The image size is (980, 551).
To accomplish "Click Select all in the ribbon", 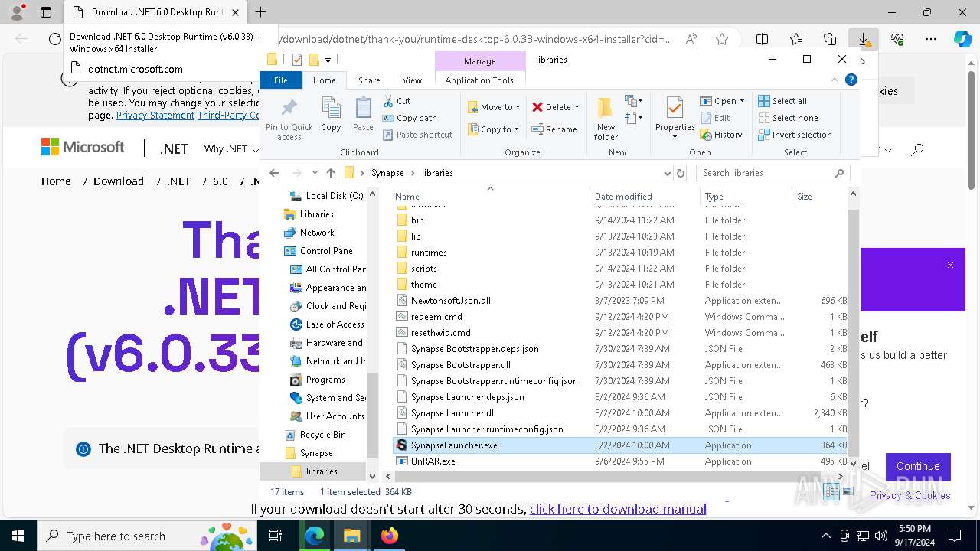I will pos(782,101).
